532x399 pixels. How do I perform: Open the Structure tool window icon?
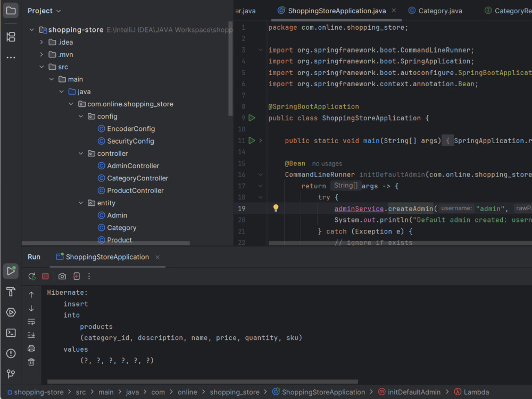coord(11,37)
